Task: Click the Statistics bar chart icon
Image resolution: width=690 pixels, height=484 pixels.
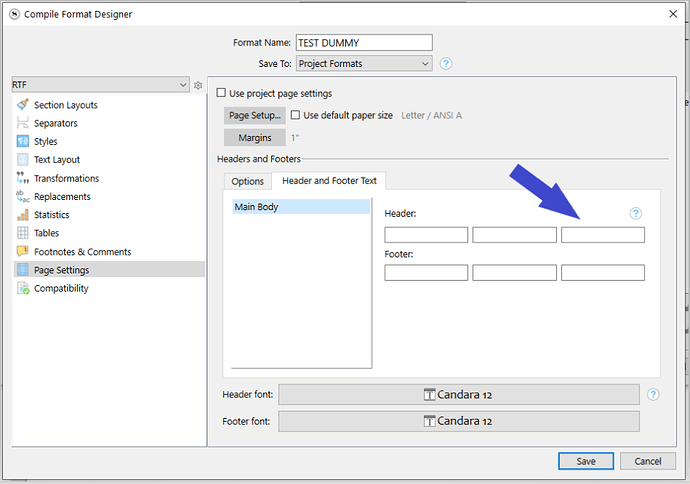Action: [22, 215]
